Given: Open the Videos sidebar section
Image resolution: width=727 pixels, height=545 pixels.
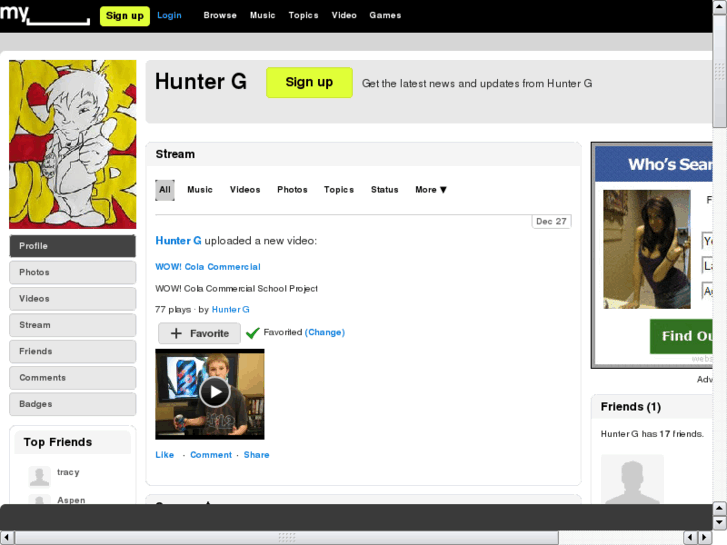Looking at the screenshot, I should (x=73, y=299).
